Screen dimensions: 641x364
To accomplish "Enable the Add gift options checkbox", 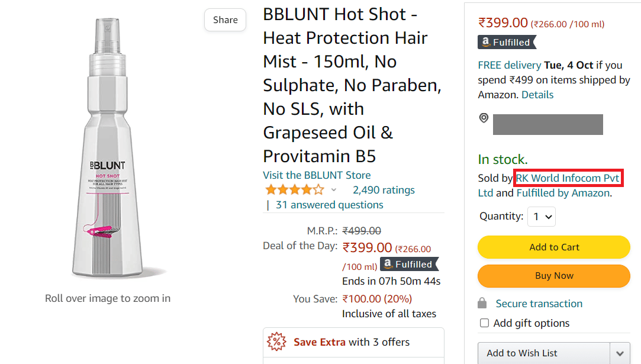I will pos(484,323).
